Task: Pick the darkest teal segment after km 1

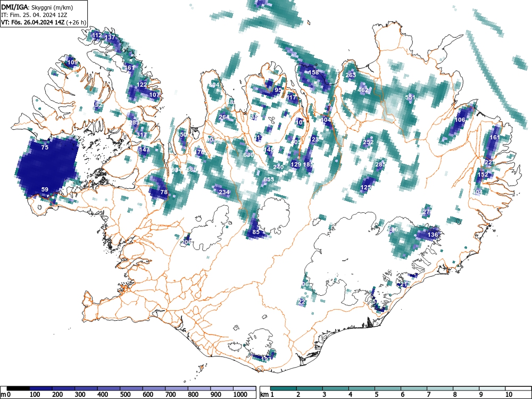Action: (284, 388)
